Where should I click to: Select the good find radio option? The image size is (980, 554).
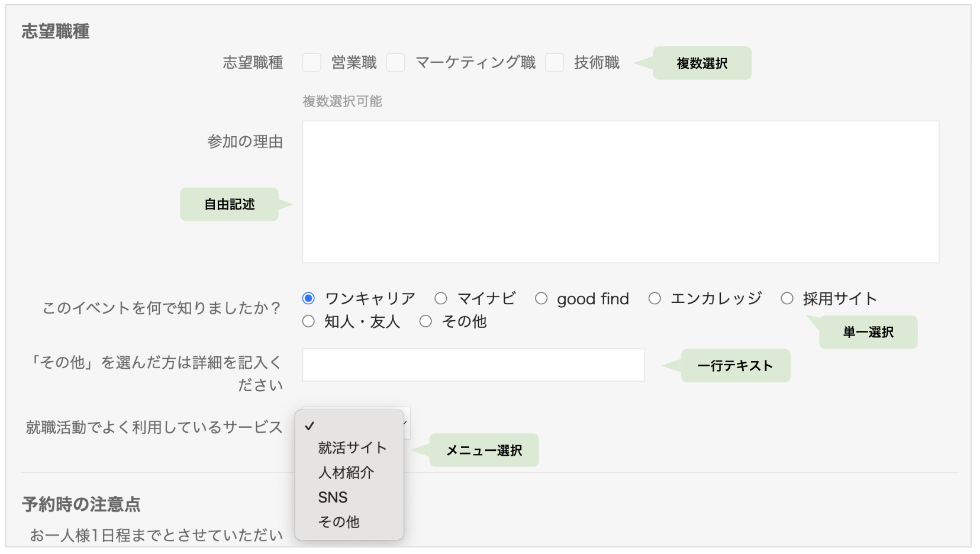pos(541,298)
